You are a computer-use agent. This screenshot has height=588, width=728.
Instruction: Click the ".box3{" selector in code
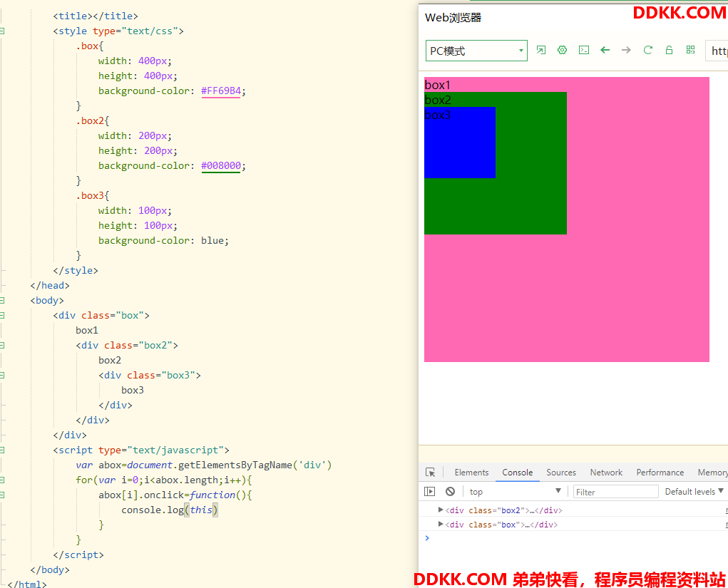[x=93, y=195]
